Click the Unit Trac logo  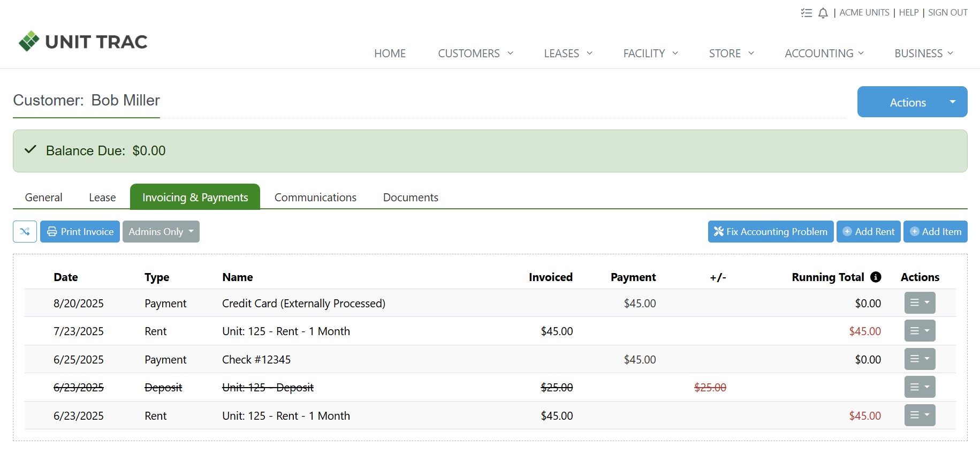click(83, 41)
